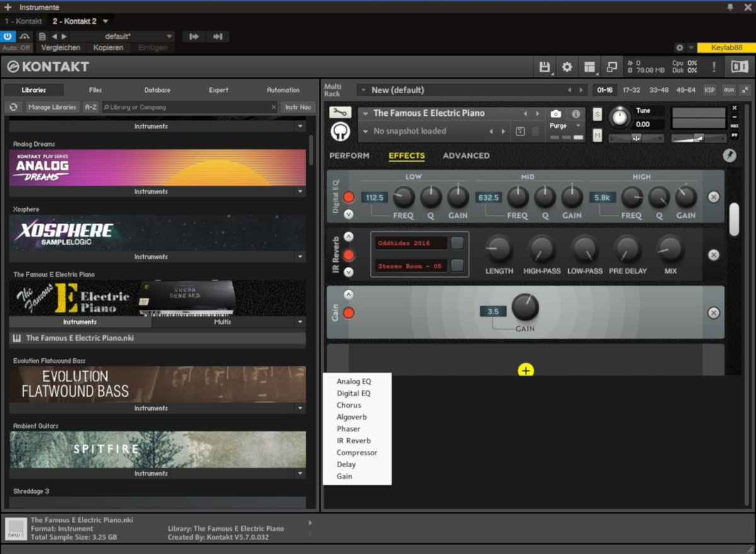This screenshot has height=554, width=756.
Task: Click the minimized view icon in Kontakt header
Action: 612,67
